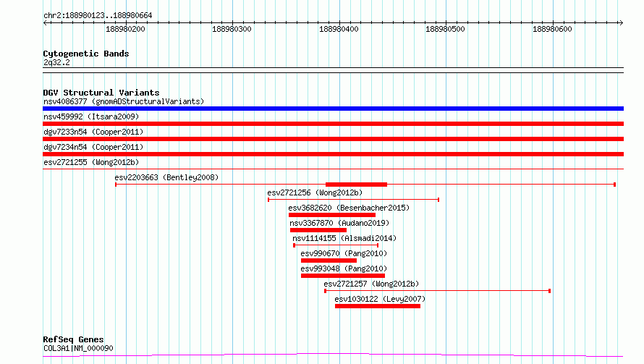Click the nsv459992 (Itsara2009) label

click(91, 117)
